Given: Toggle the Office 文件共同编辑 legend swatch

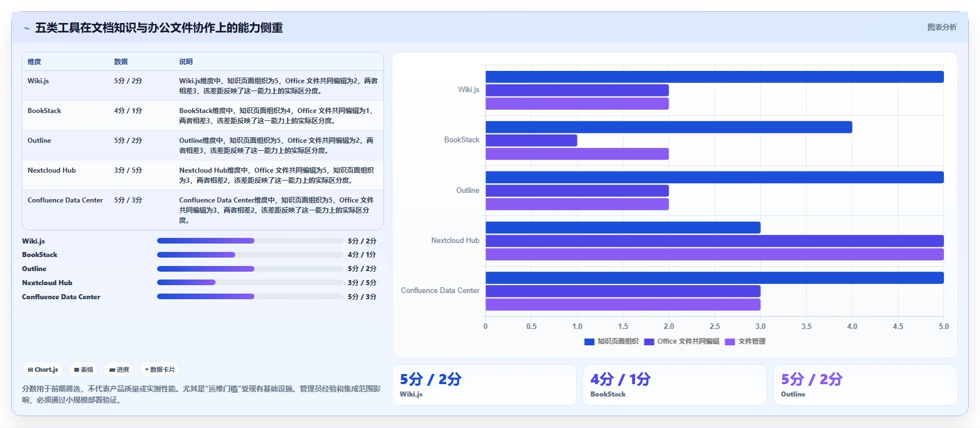Looking at the screenshot, I should pos(649,341).
